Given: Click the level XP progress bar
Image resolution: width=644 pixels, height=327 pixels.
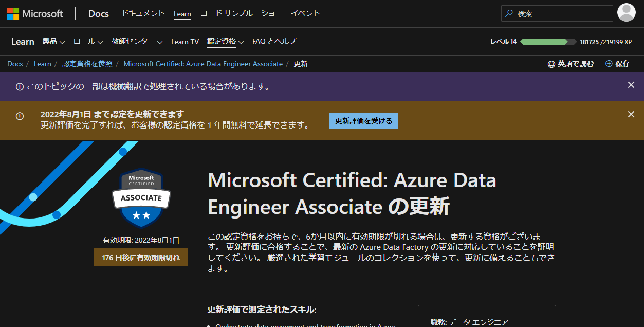Looking at the screenshot, I should pos(548,42).
